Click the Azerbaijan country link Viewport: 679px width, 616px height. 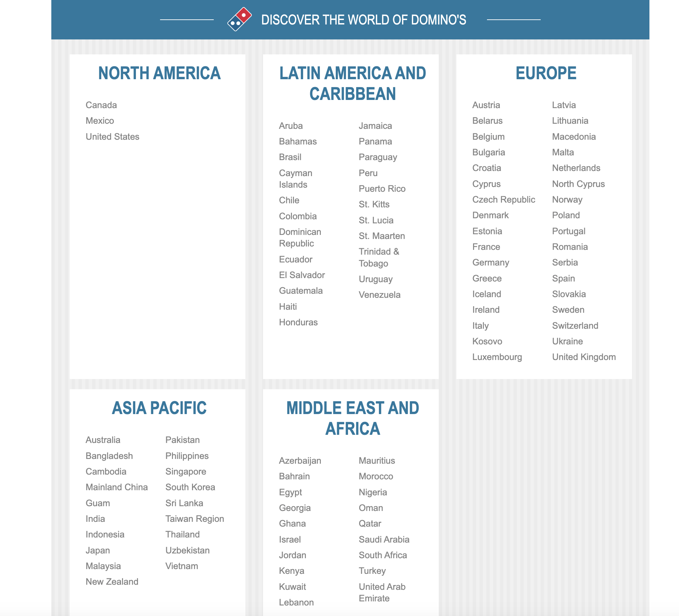tap(300, 461)
